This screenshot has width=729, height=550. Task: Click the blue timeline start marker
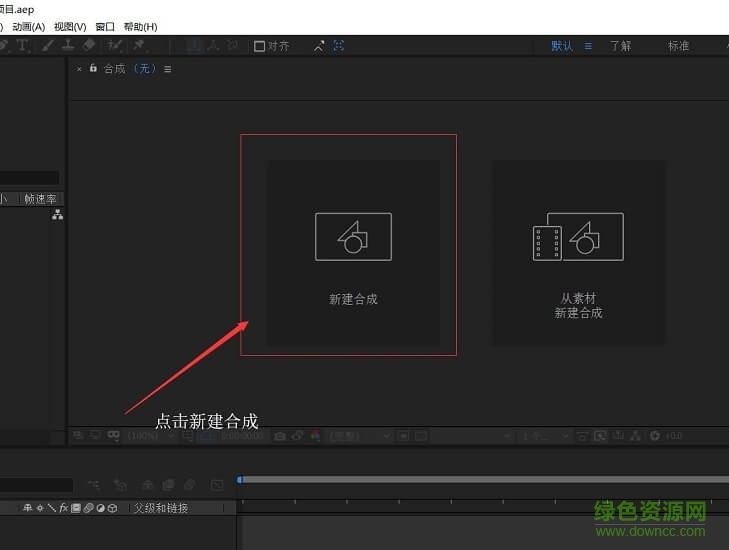pos(240,480)
